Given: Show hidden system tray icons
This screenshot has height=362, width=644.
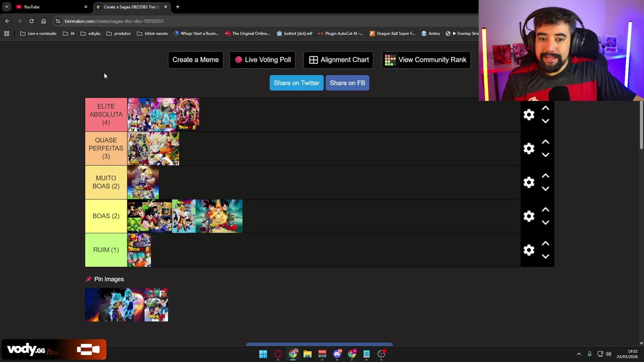Looking at the screenshot, I should (x=579, y=354).
